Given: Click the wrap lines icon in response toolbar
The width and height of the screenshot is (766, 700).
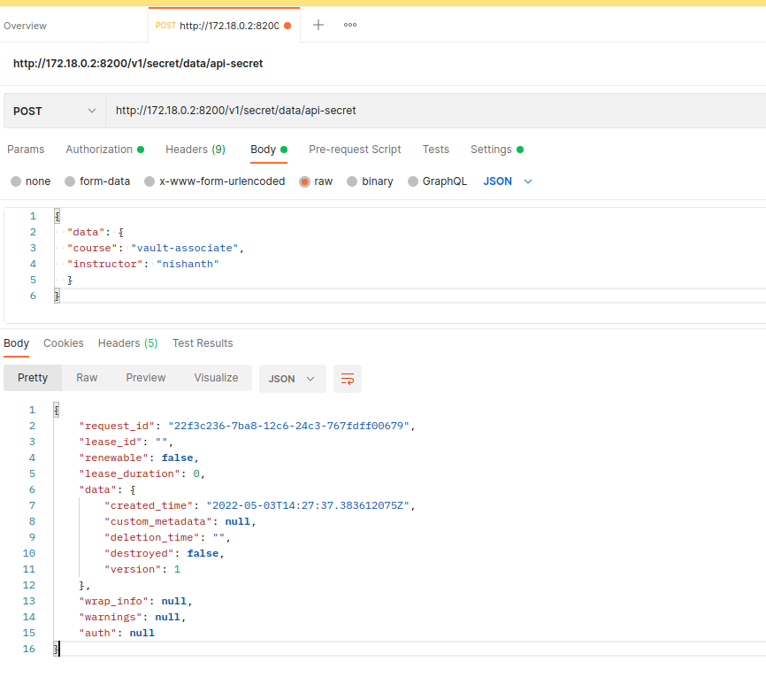Looking at the screenshot, I should (348, 379).
